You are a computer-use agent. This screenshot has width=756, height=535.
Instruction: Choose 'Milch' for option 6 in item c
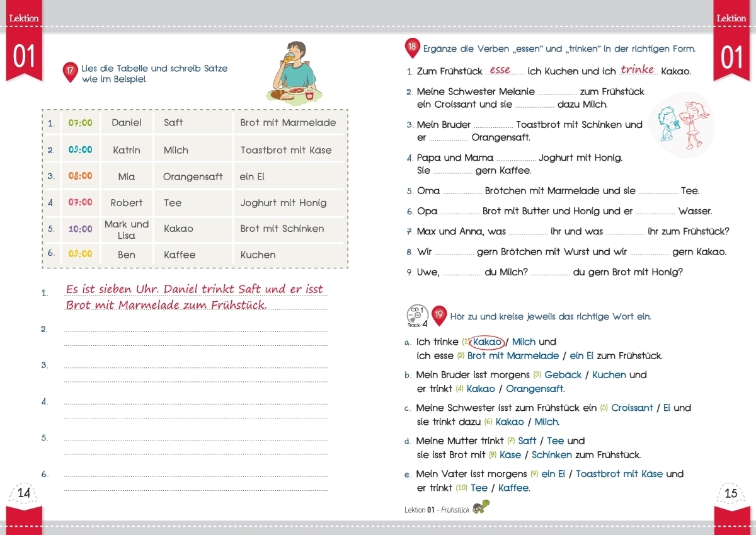coord(547,422)
